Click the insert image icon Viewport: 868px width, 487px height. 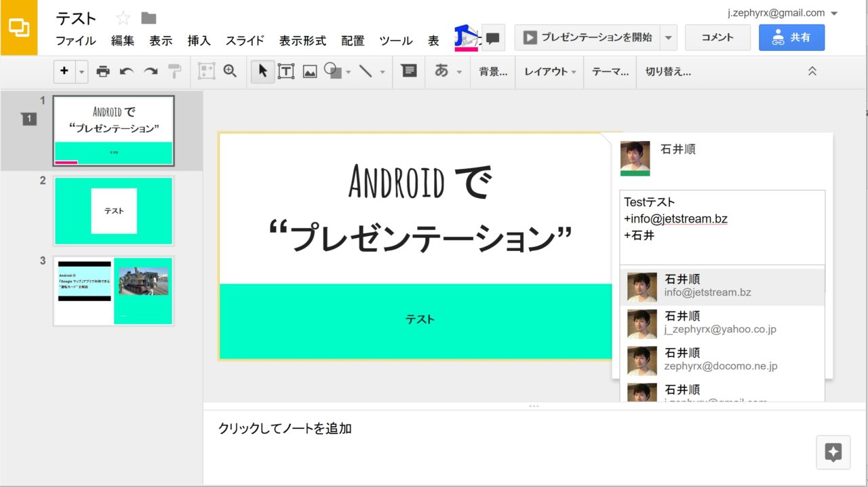310,71
